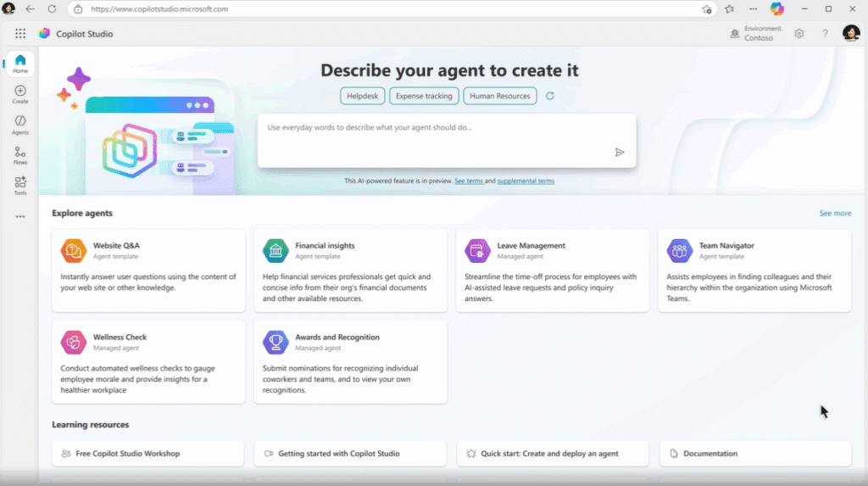
Task: Open Flows from the sidebar
Action: [x=20, y=155]
